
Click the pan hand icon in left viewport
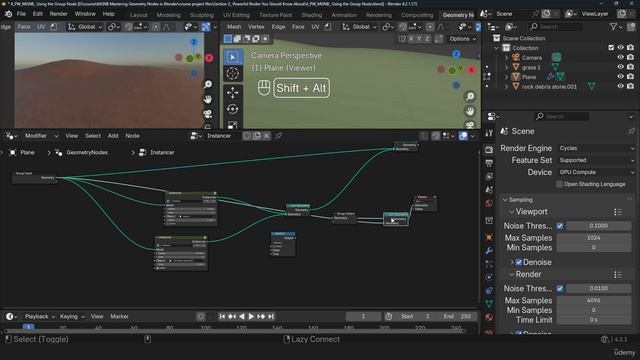tap(208, 99)
